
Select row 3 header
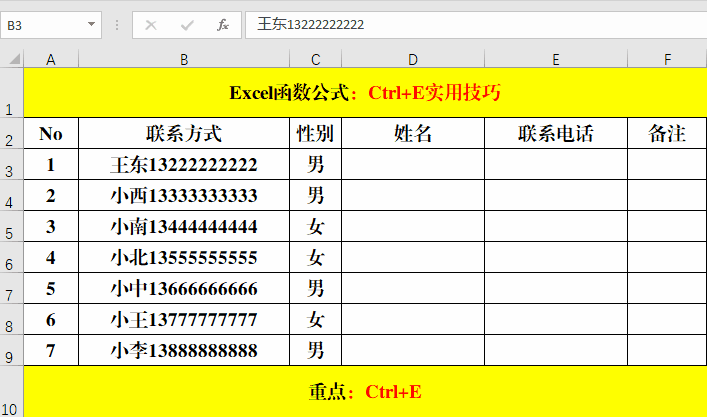click(12, 165)
